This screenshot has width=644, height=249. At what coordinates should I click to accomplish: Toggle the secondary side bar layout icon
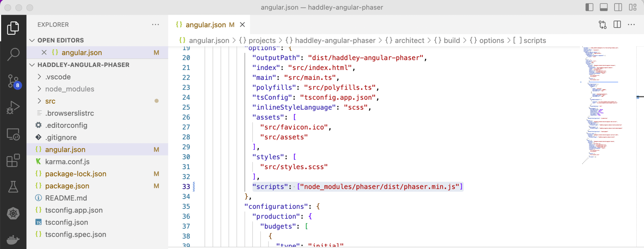tap(618, 7)
